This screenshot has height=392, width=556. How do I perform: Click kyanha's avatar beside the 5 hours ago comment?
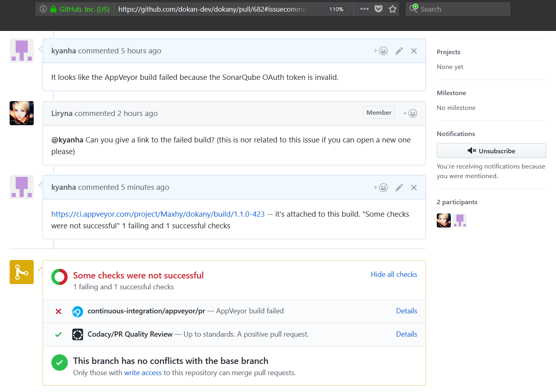click(x=22, y=51)
